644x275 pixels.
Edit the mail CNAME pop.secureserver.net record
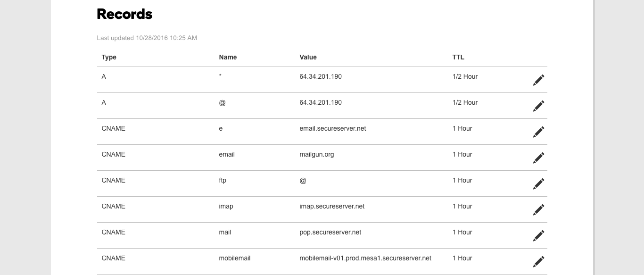point(538,236)
